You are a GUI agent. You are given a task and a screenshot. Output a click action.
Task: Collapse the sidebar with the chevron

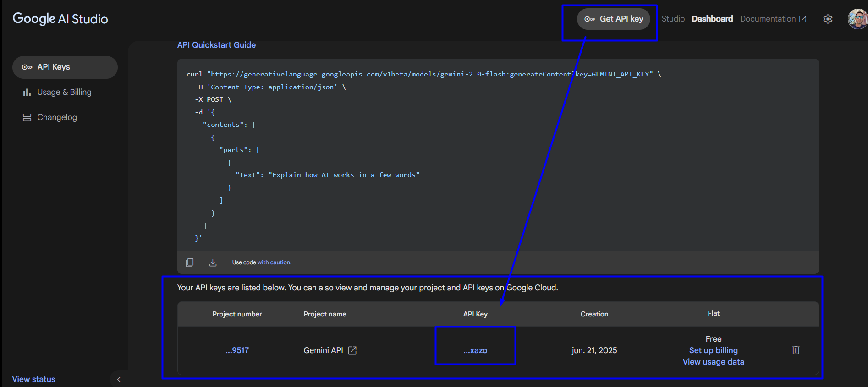[119, 379]
